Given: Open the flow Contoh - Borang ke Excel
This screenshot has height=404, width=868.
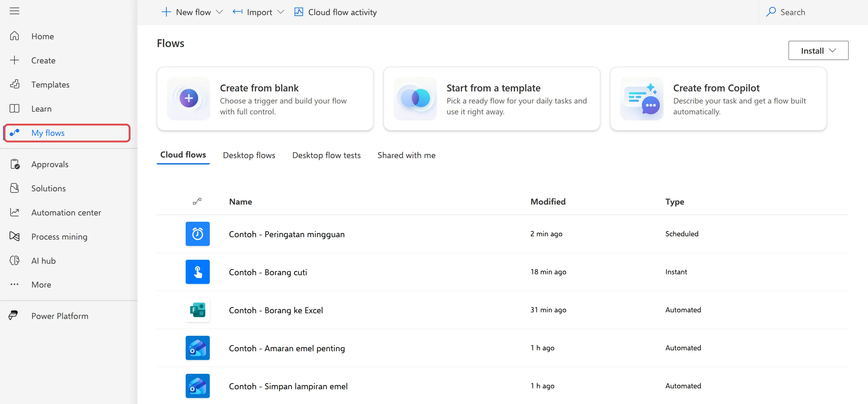Looking at the screenshot, I should coord(276,310).
